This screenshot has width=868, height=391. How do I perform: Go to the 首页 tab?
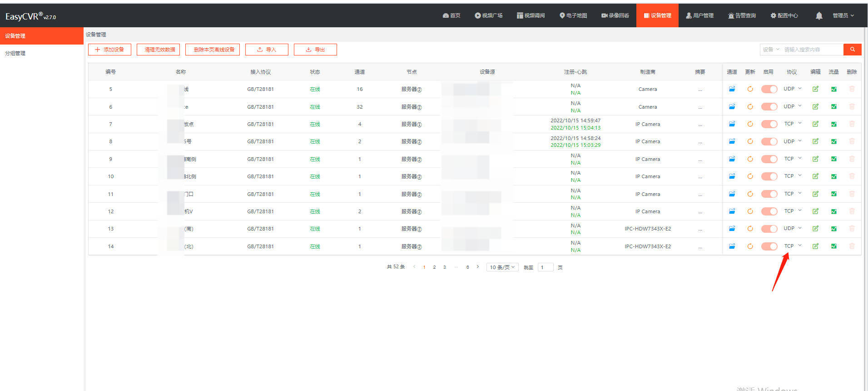pos(451,15)
